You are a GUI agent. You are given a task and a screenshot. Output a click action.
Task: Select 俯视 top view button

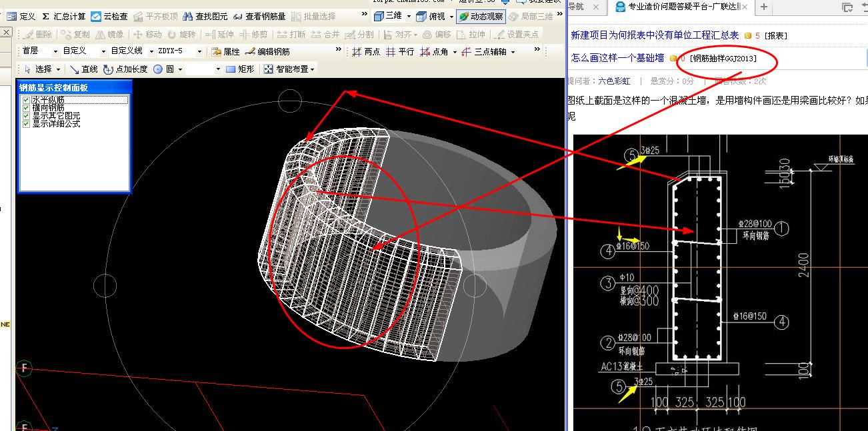click(x=431, y=16)
